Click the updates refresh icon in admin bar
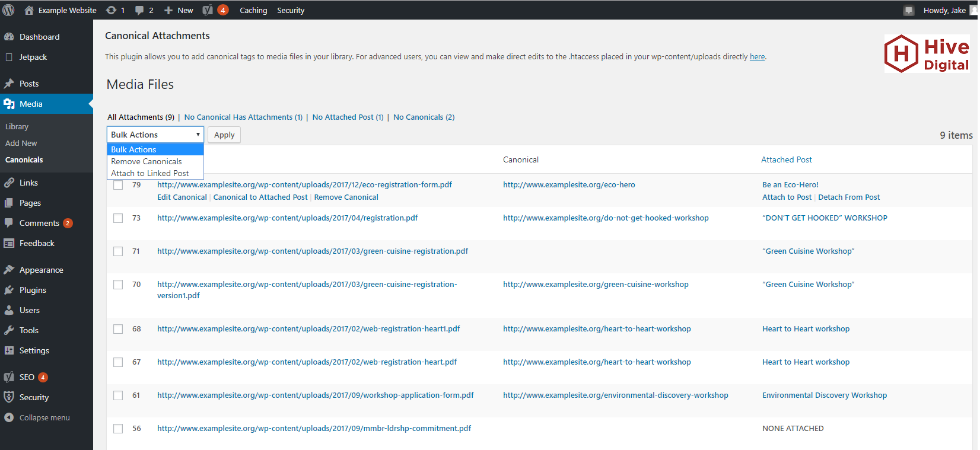Screen dimensions: 980x450 coord(111,10)
